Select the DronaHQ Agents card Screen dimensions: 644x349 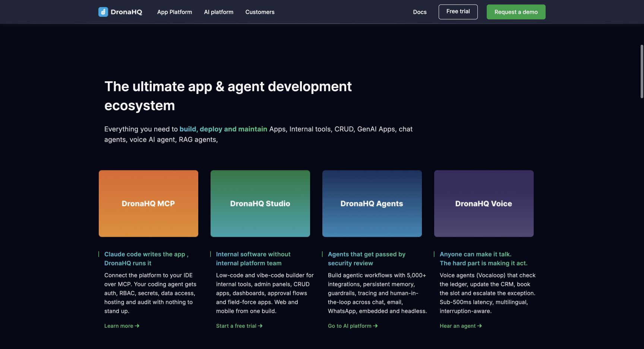[x=372, y=204]
